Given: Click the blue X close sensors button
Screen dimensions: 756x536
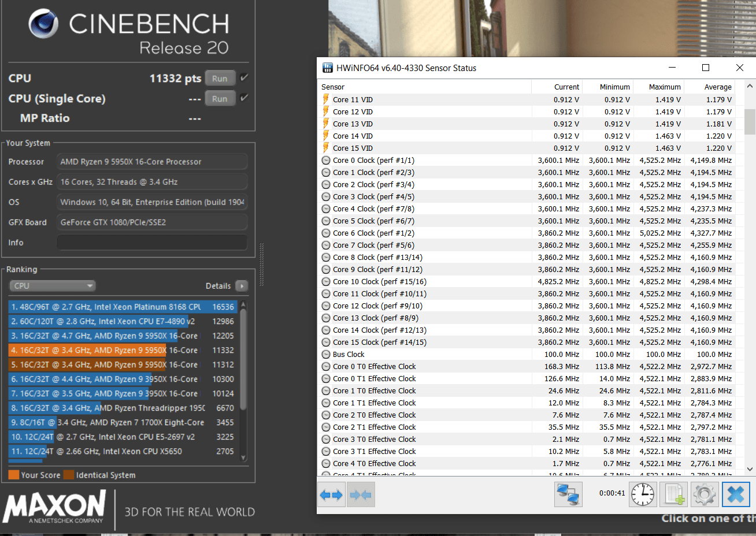Looking at the screenshot, I should coord(736,495).
